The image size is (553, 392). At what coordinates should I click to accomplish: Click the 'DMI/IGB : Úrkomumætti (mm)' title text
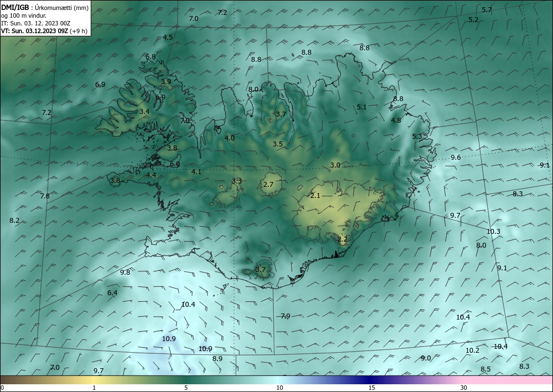45,7
